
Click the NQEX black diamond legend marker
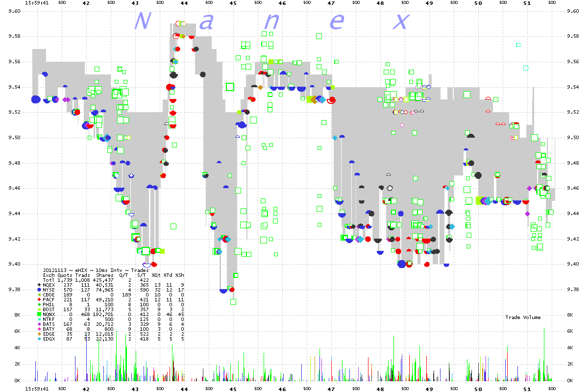pyautogui.click(x=39, y=284)
